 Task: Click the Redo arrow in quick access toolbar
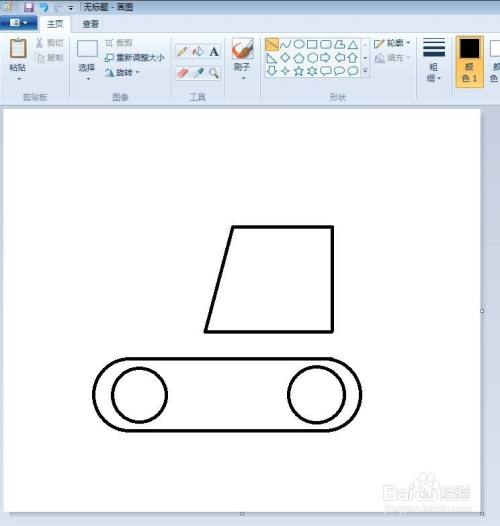tap(58, 7)
